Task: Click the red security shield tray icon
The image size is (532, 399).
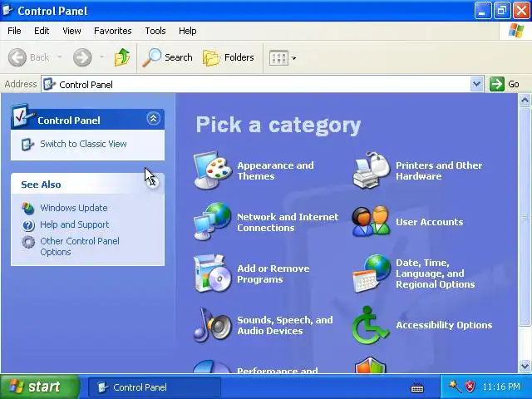Action: (x=470, y=387)
